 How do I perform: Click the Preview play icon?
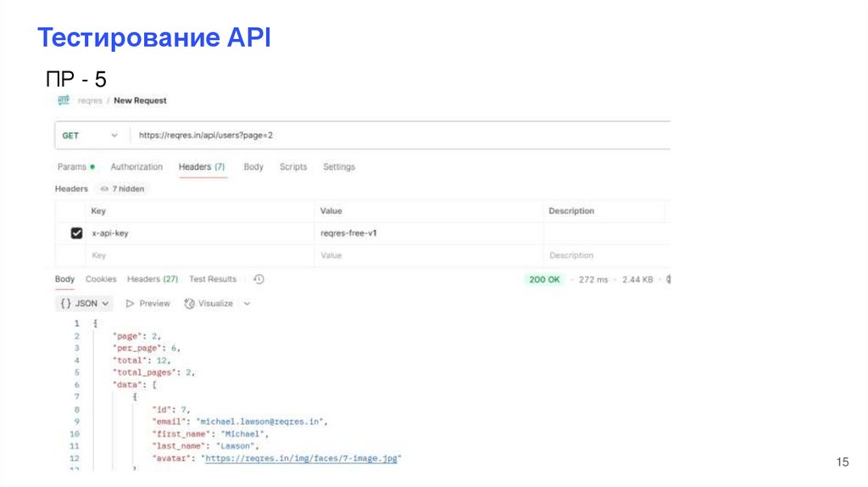(130, 304)
